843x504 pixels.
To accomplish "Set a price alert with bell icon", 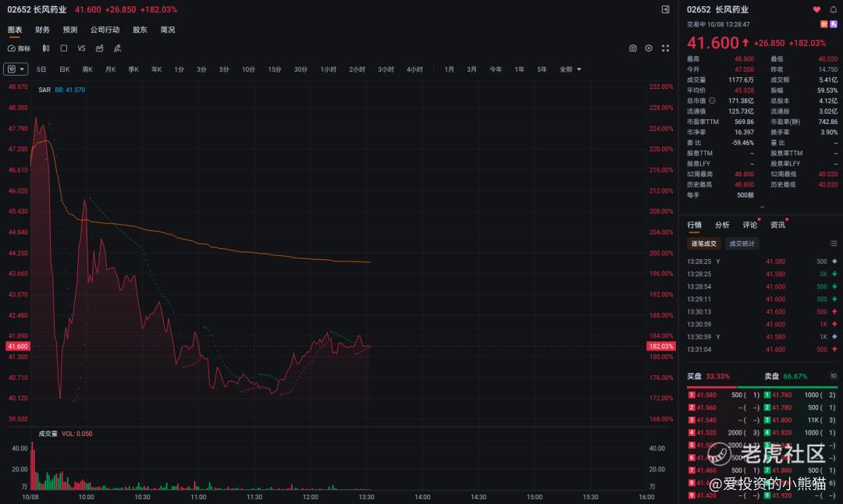I will tap(834, 9).
